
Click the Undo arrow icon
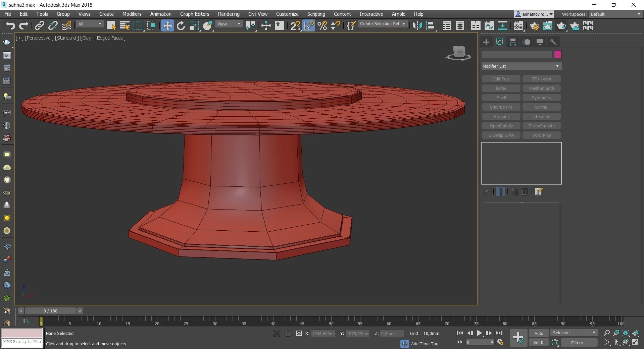click(x=10, y=26)
